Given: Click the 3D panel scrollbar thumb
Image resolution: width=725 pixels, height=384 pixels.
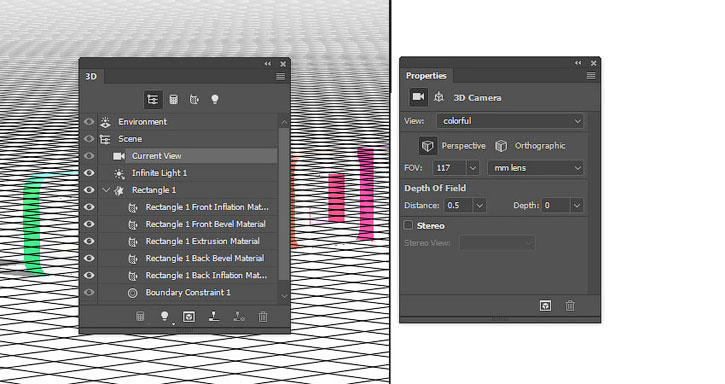Looking at the screenshot, I should (284, 204).
